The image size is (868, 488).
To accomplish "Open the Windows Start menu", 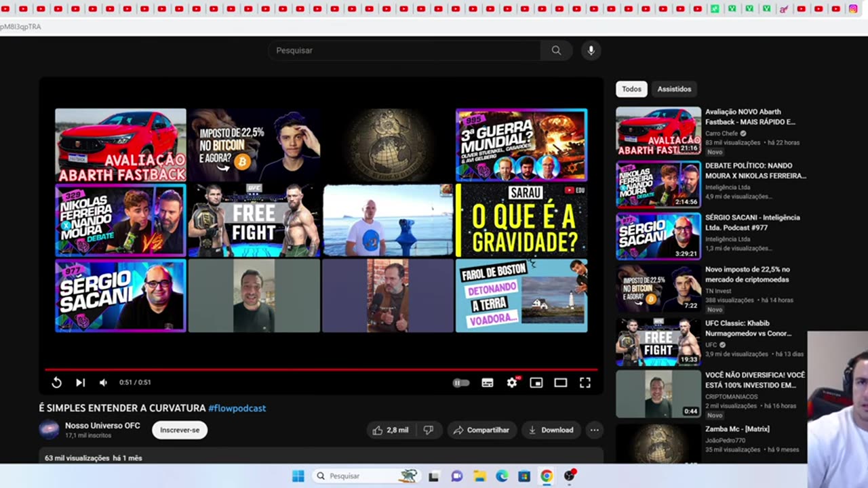I will click(x=298, y=476).
